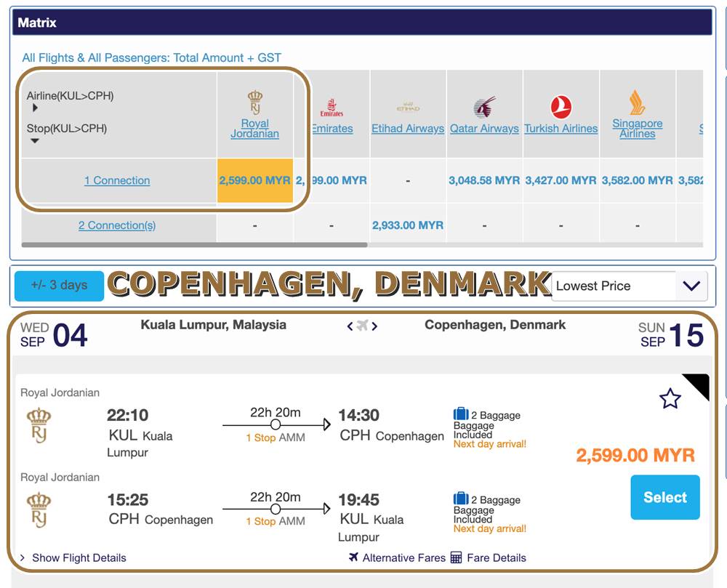The image size is (727, 588).
Task: Go to the next date with right chevron
Action: 374,326
